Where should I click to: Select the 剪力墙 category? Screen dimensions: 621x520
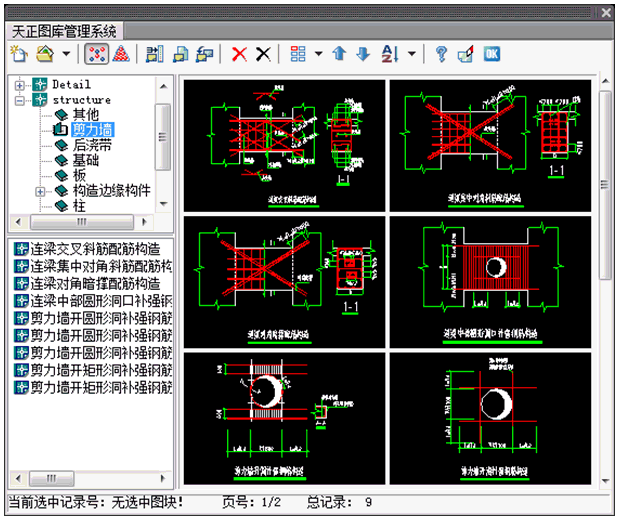(x=93, y=130)
